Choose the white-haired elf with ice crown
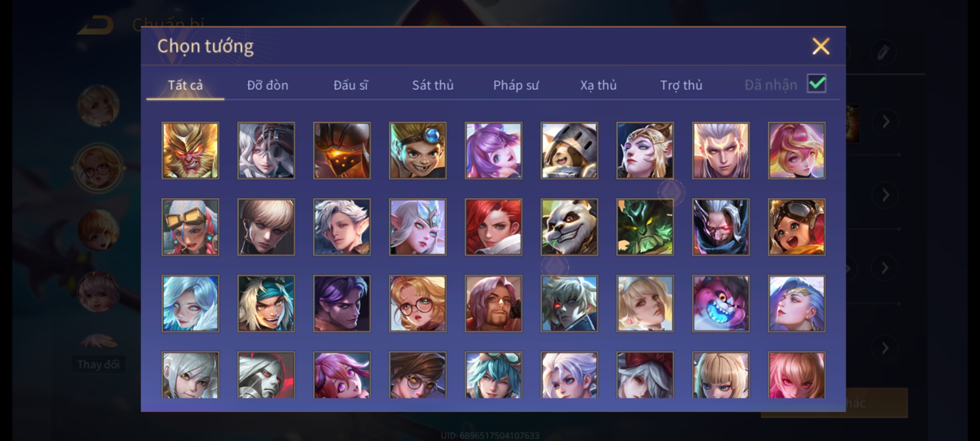The image size is (980, 441). (418, 227)
